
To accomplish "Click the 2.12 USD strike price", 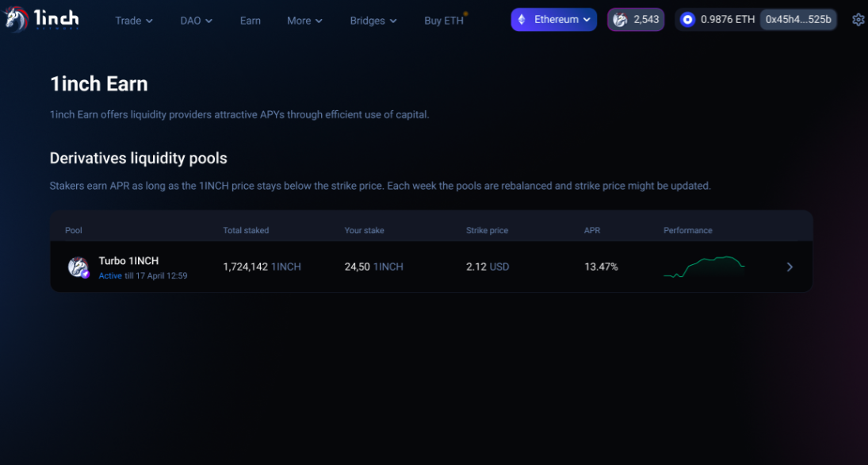I will coord(488,267).
